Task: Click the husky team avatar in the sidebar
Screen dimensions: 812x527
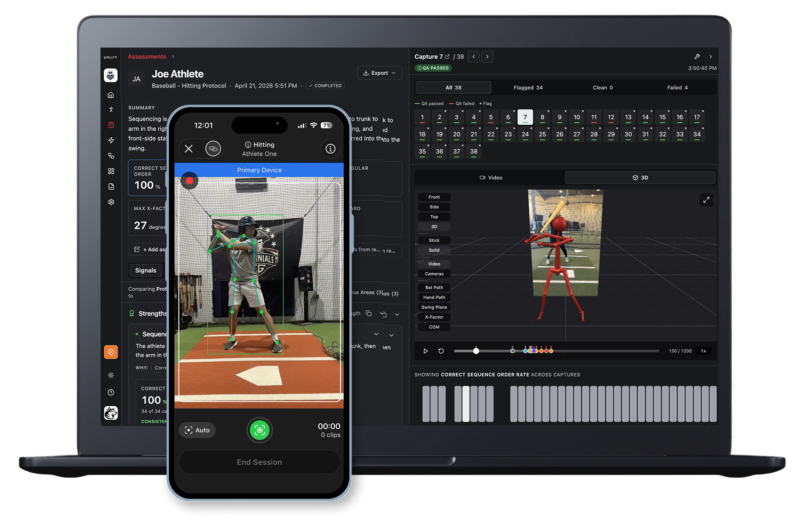Action: click(111, 413)
